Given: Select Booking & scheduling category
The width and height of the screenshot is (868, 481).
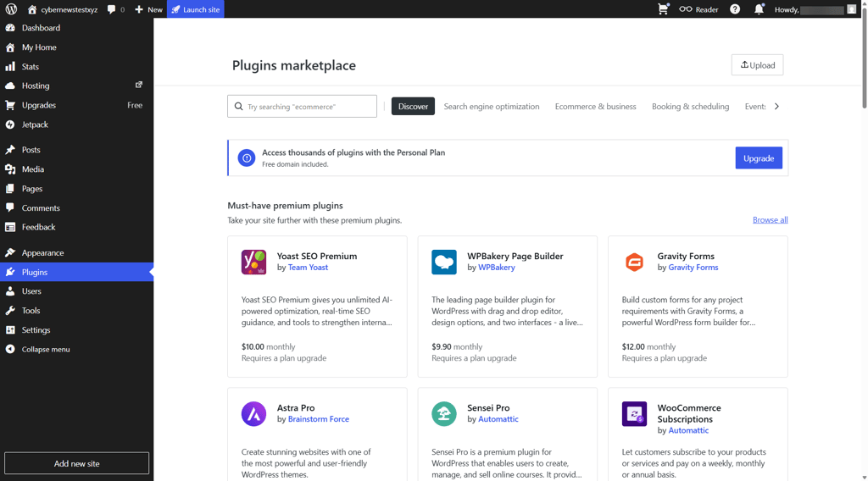Looking at the screenshot, I should (690, 106).
